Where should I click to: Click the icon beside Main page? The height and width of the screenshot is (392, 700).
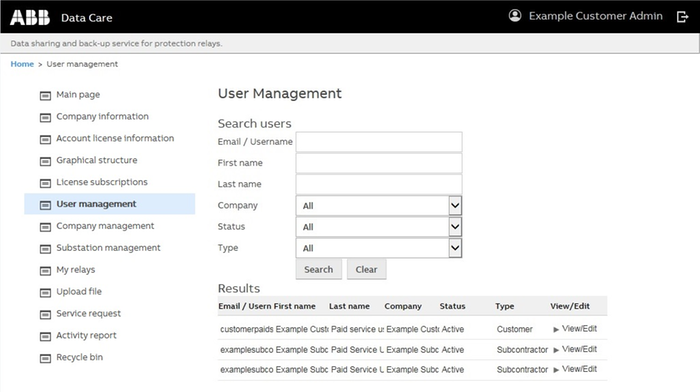tap(45, 95)
